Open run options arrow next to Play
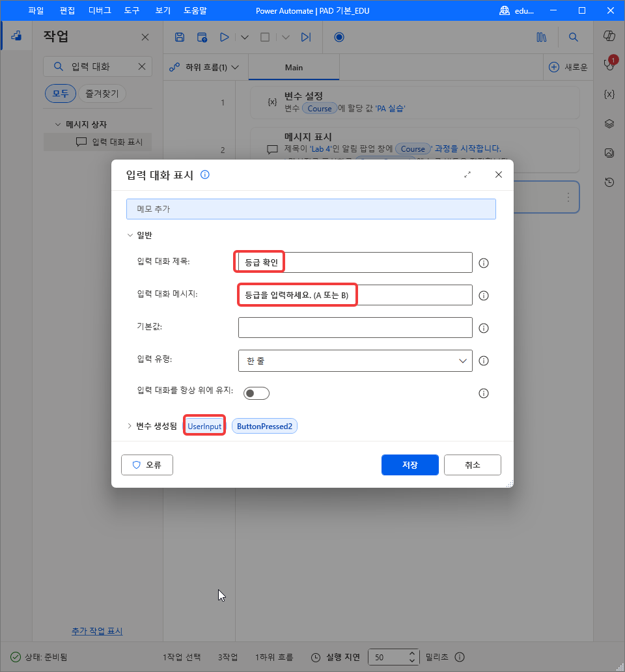This screenshot has width=625, height=672. (x=245, y=37)
